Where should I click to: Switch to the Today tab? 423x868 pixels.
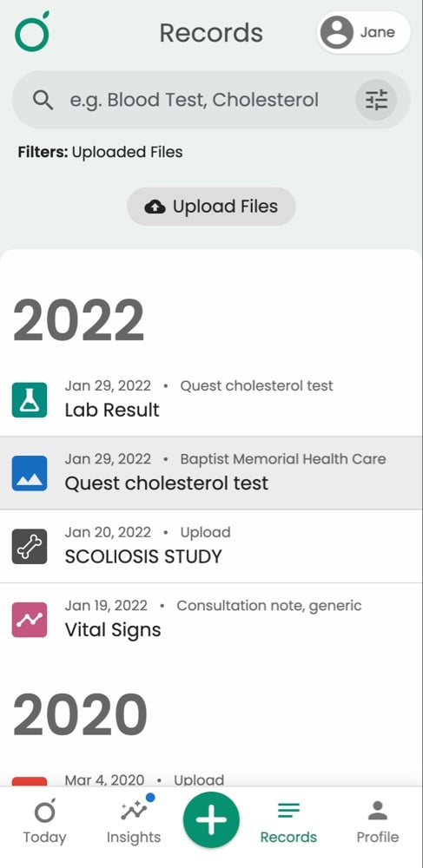(44, 822)
